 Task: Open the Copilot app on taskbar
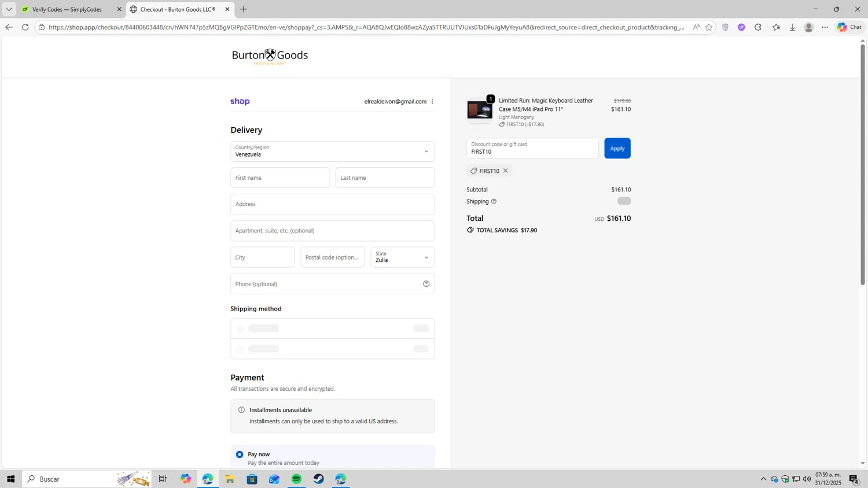185,479
